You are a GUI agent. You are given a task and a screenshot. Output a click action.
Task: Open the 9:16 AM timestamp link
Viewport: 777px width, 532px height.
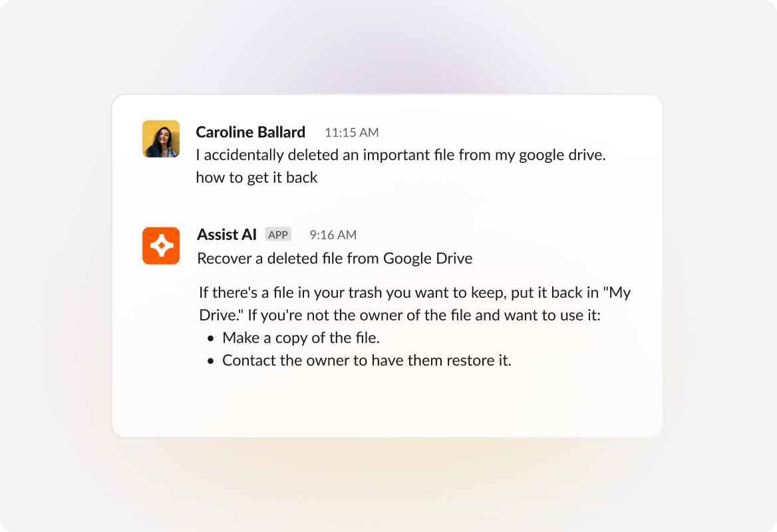click(333, 235)
